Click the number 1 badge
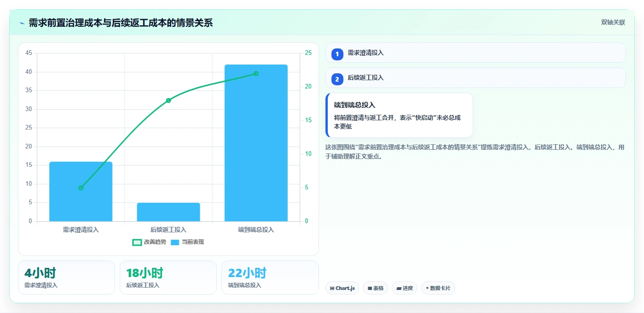The image size is (644, 313). (337, 54)
